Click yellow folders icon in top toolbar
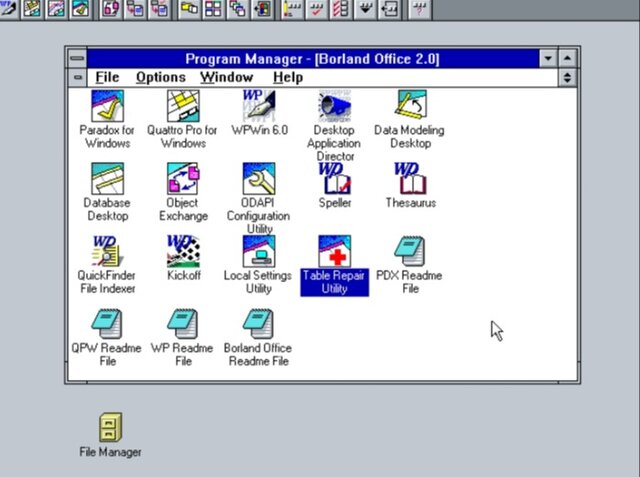This screenshot has height=477, width=640. coord(189,9)
